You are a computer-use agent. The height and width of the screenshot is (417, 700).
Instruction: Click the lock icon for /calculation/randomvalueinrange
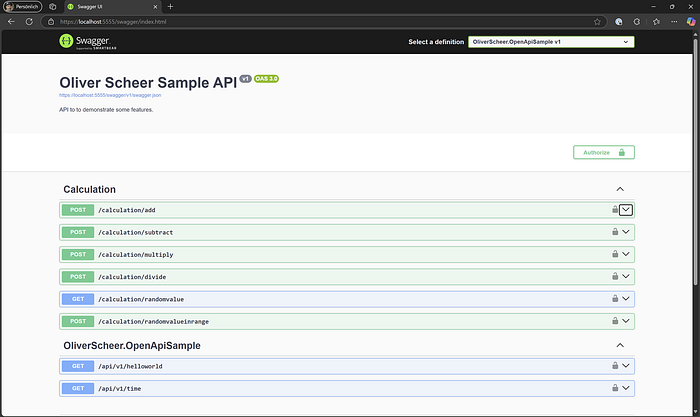615,321
